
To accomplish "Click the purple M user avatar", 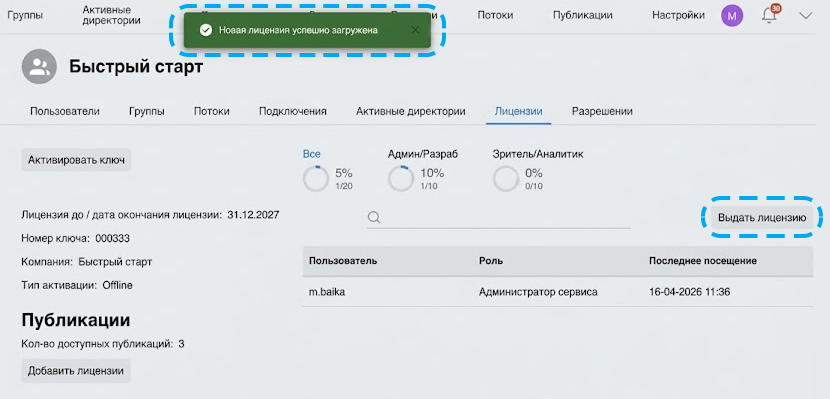I will (732, 16).
